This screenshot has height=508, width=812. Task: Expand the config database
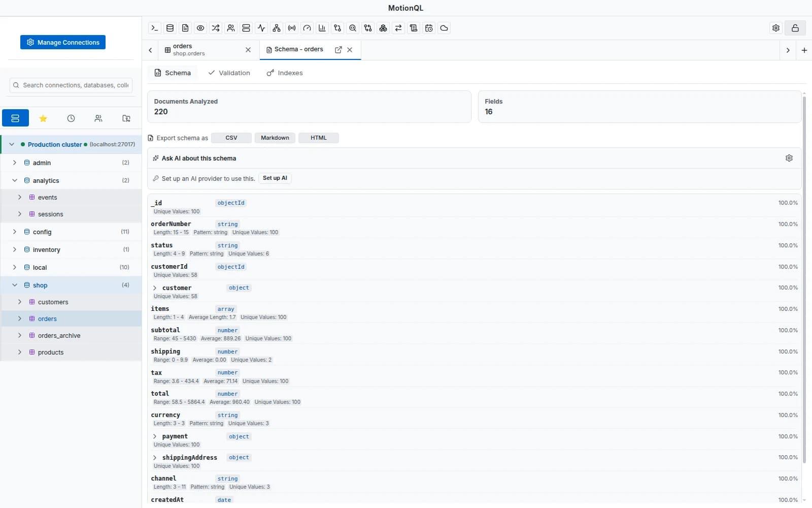[15, 232]
